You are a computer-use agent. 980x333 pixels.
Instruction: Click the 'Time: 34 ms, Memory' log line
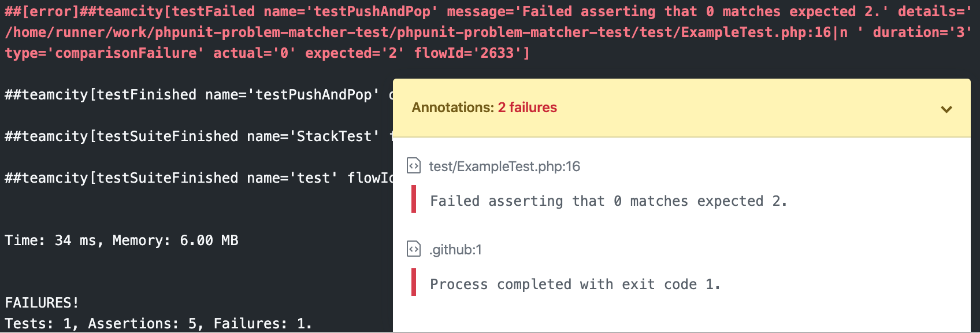(x=121, y=240)
